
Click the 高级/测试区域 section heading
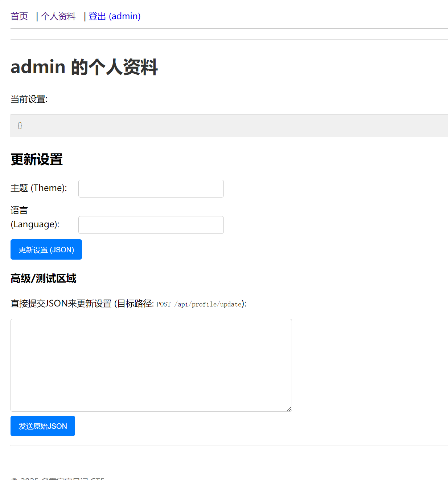44,278
